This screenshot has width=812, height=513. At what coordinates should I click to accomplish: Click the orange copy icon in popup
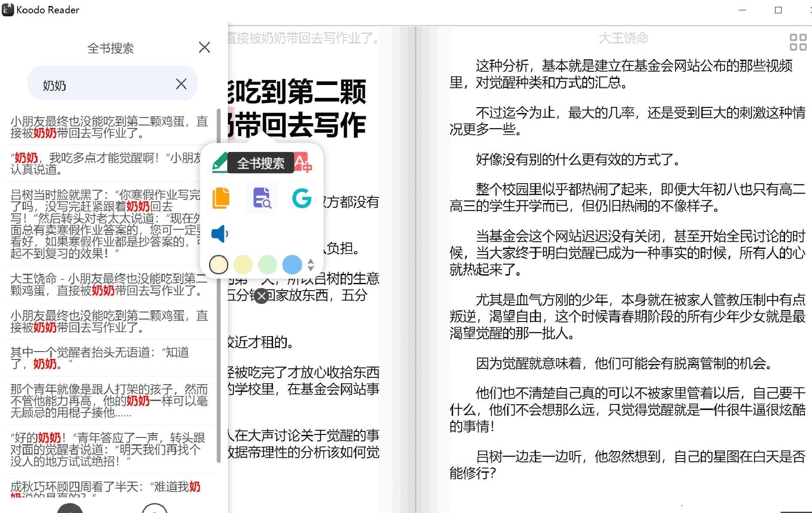point(221,198)
